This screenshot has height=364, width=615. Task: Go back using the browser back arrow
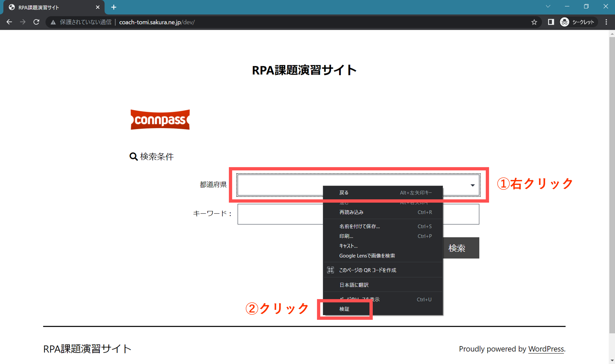(9, 22)
